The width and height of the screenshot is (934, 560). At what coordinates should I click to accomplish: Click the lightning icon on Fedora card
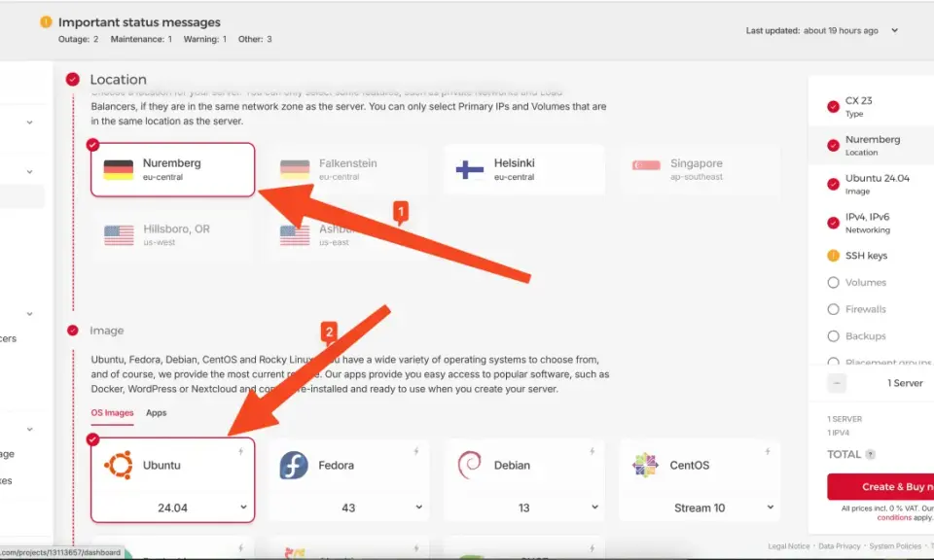click(416, 452)
